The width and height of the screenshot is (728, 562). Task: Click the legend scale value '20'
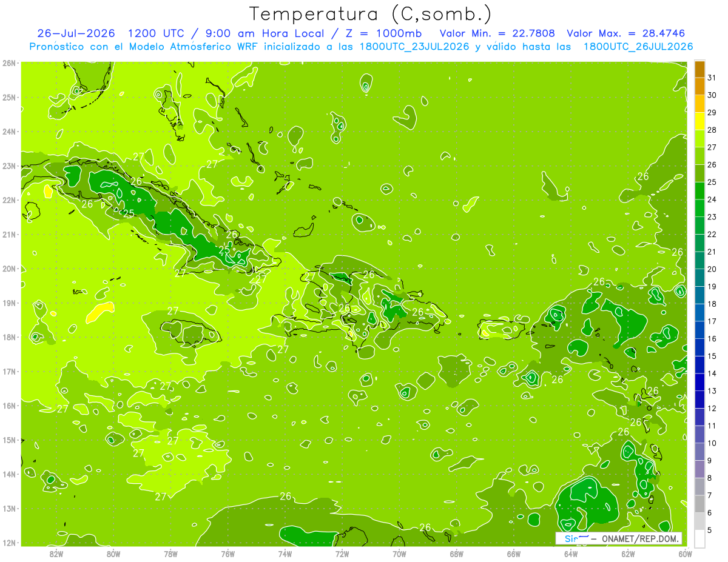point(712,269)
